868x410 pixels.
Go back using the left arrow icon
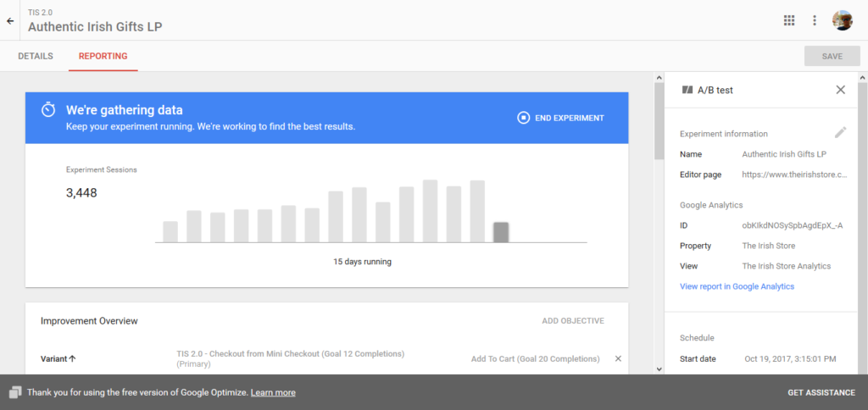pyautogui.click(x=10, y=21)
